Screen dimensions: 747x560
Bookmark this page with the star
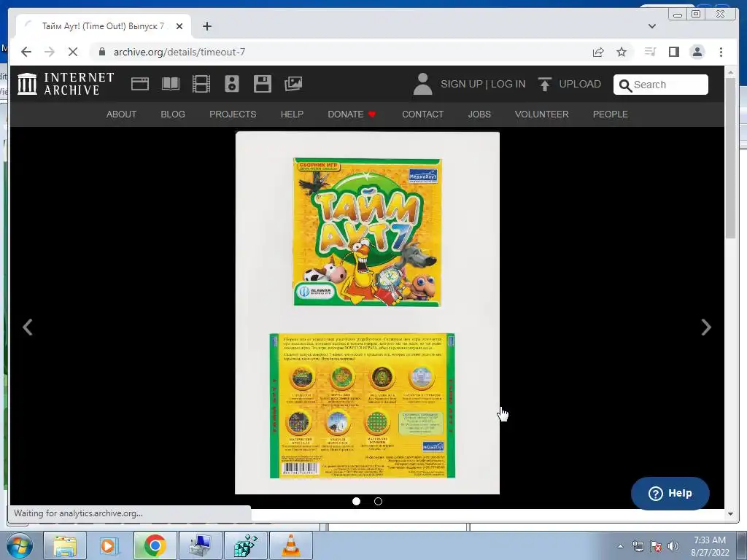tap(622, 52)
